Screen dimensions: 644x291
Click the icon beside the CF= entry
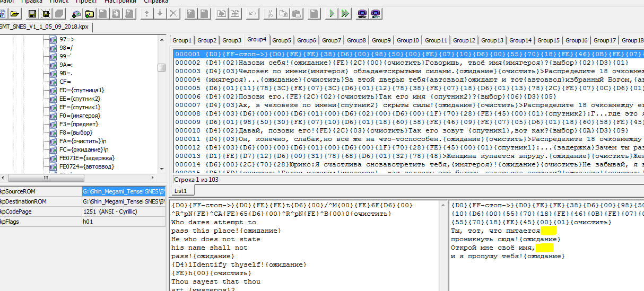53,82
